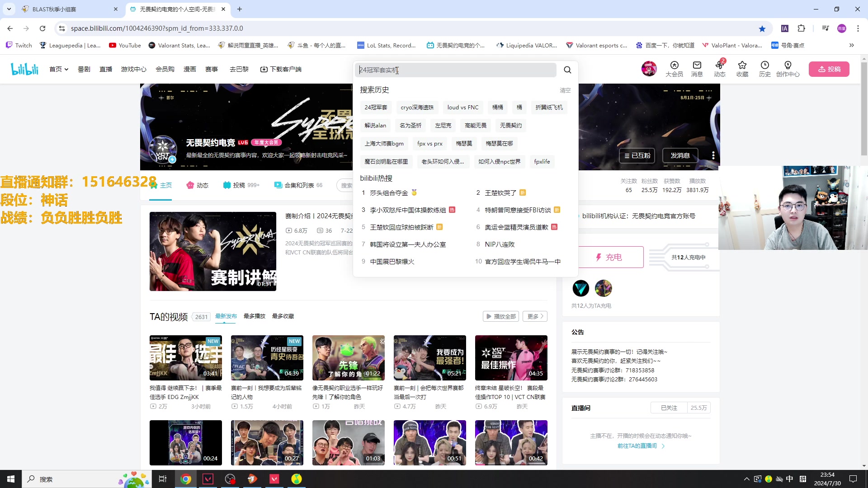Open the 大会员 membership icon
Screen dimensions: 868x488
(675, 69)
